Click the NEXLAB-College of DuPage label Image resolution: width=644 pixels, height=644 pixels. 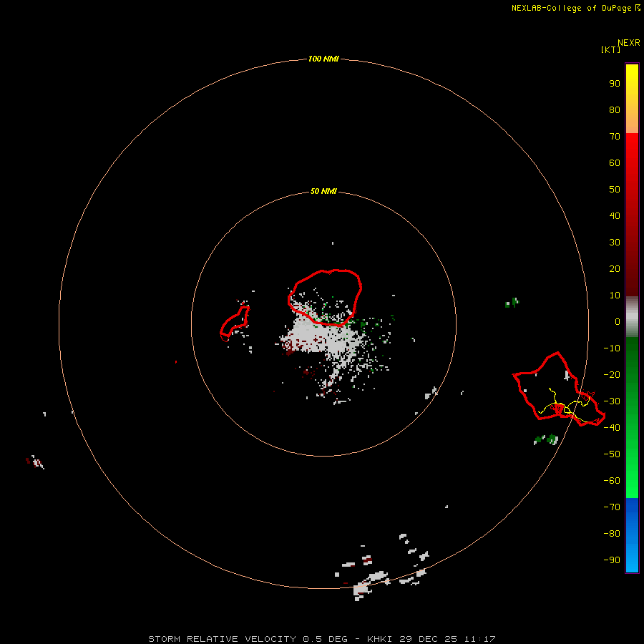tap(576, 8)
